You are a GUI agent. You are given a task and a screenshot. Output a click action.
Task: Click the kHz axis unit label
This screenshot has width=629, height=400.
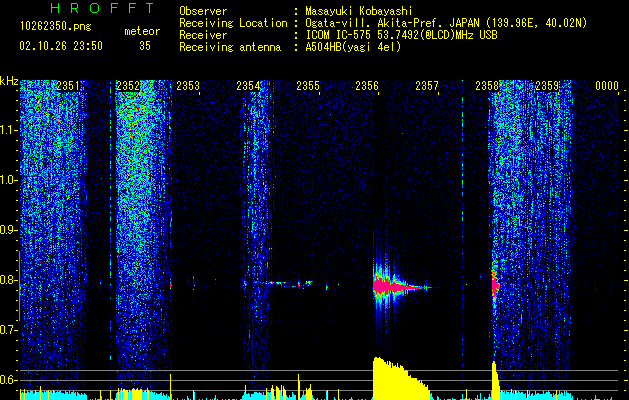tap(9, 81)
